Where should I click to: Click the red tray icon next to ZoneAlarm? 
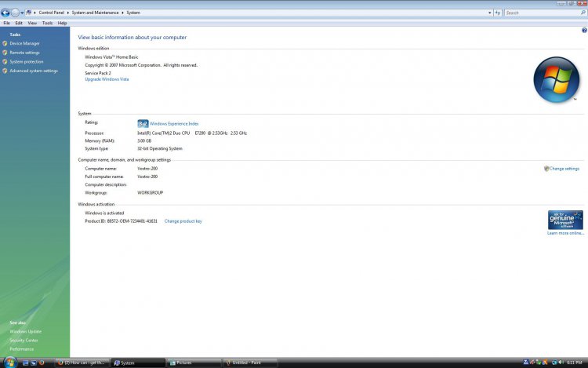point(532,363)
